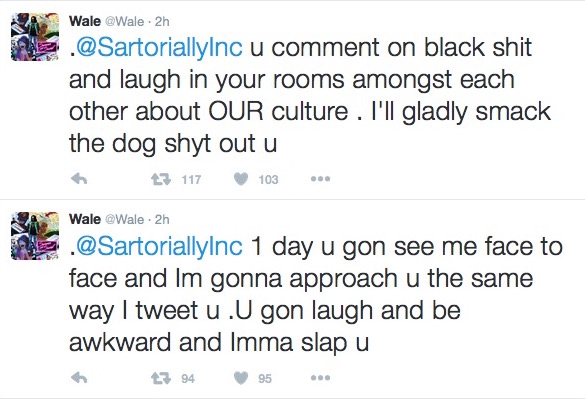
Task: Retweet the tweet with 94 retweets
Action: pyautogui.click(x=161, y=378)
